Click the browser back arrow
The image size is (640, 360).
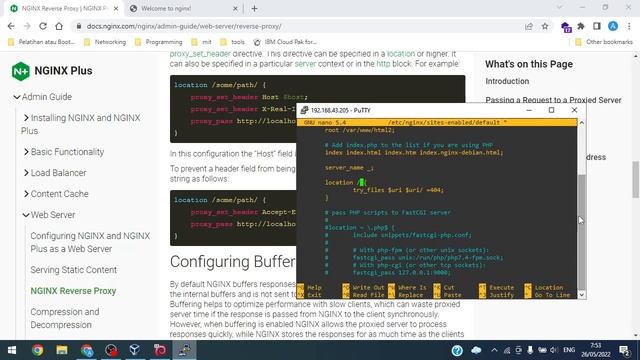click(x=11, y=26)
